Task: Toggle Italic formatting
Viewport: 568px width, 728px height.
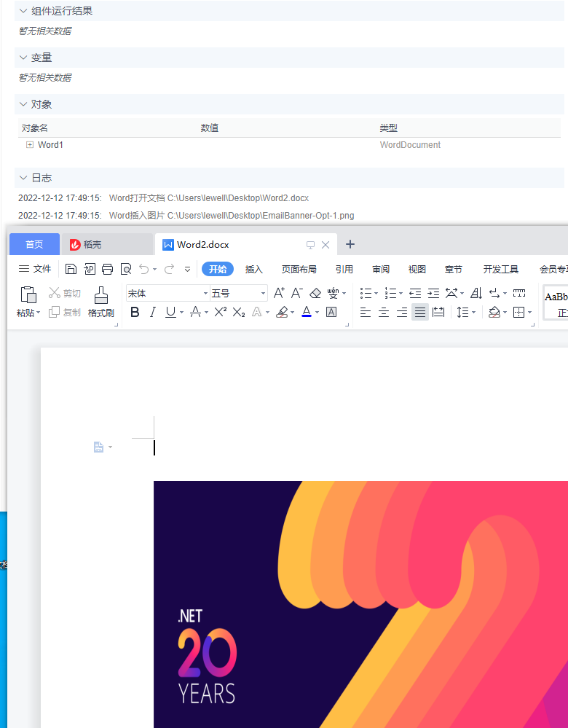Action: (x=153, y=313)
